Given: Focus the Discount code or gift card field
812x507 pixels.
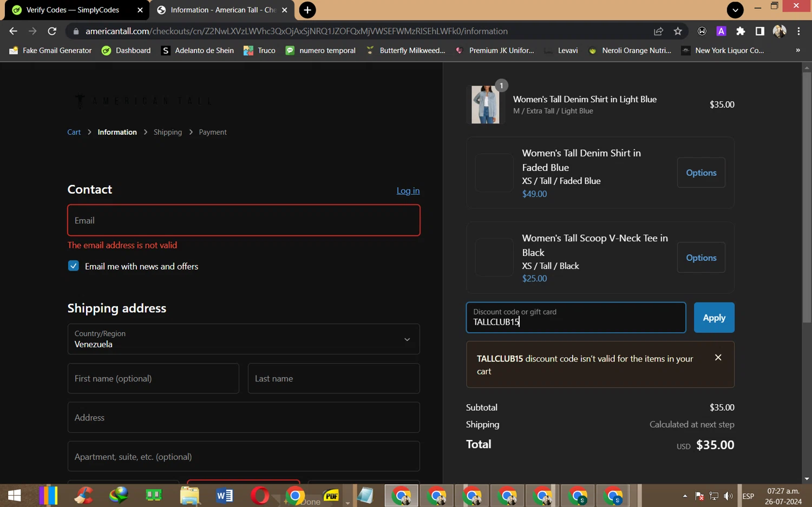Looking at the screenshot, I should coord(576,318).
